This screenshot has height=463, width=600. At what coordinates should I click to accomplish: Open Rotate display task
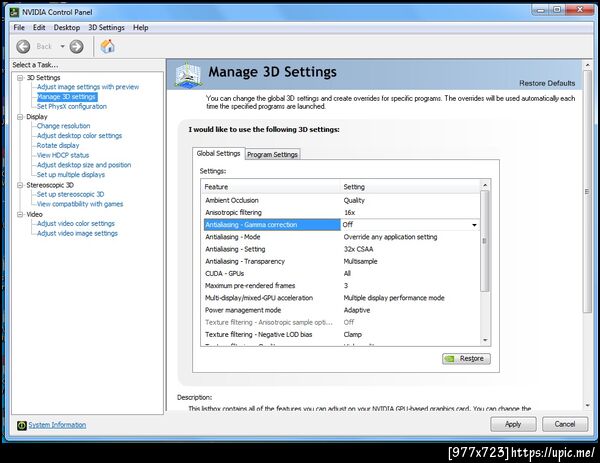[x=58, y=145]
